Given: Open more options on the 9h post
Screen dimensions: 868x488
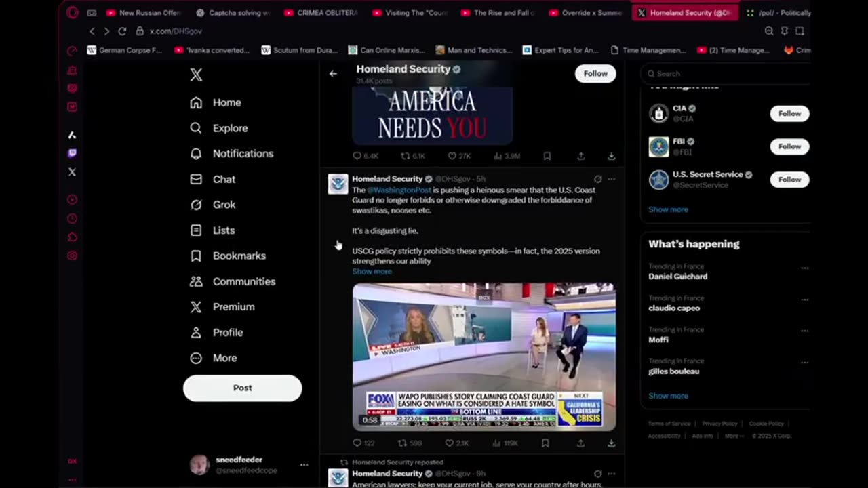Looking at the screenshot, I should [612, 474].
